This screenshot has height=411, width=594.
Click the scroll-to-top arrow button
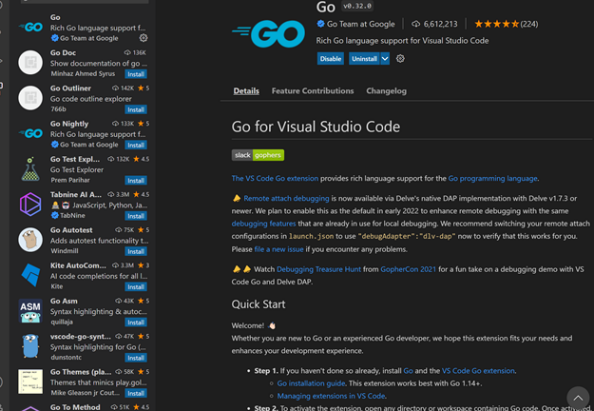click(x=578, y=397)
